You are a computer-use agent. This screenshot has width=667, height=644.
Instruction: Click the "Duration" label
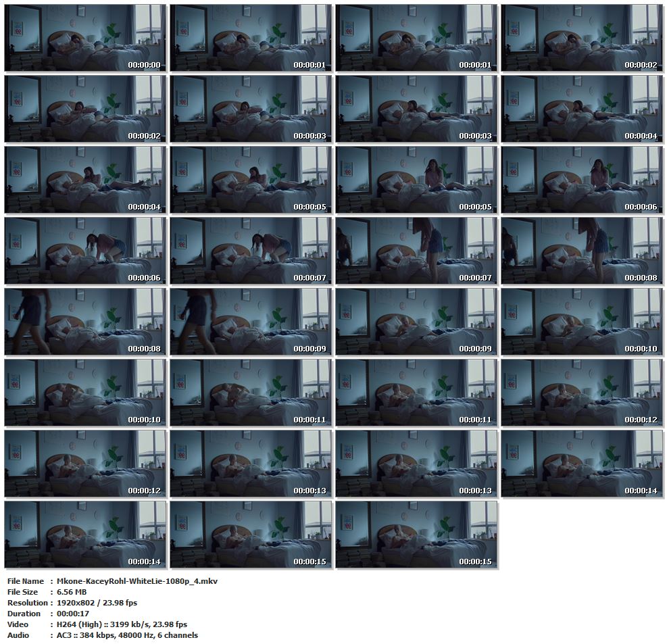[x=24, y=614]
